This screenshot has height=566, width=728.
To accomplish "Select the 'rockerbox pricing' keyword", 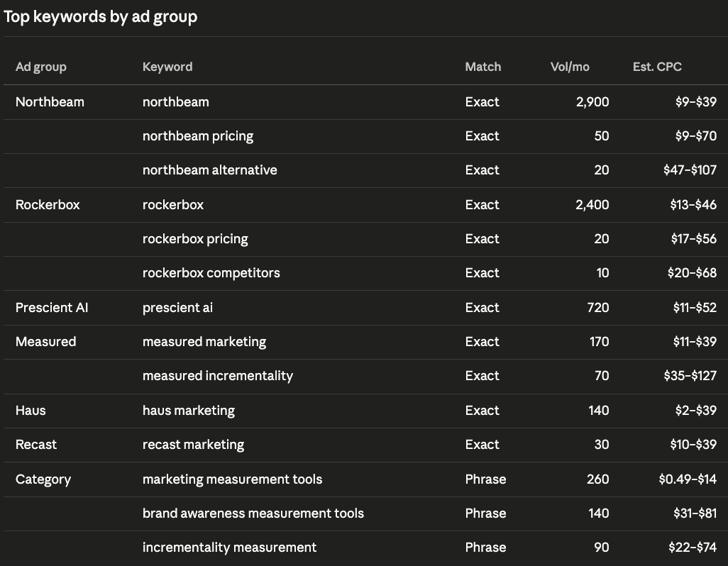I will 195,239.
